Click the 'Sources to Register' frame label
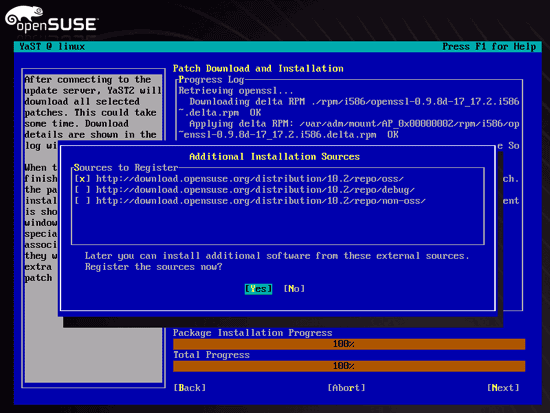The image size is (550, 413). tap(126, 168)
